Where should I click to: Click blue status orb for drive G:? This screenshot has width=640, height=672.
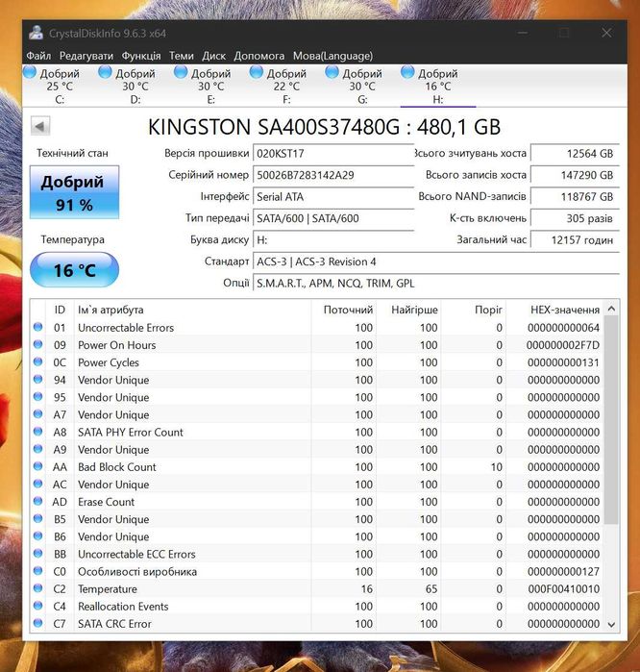pos(332,72)
